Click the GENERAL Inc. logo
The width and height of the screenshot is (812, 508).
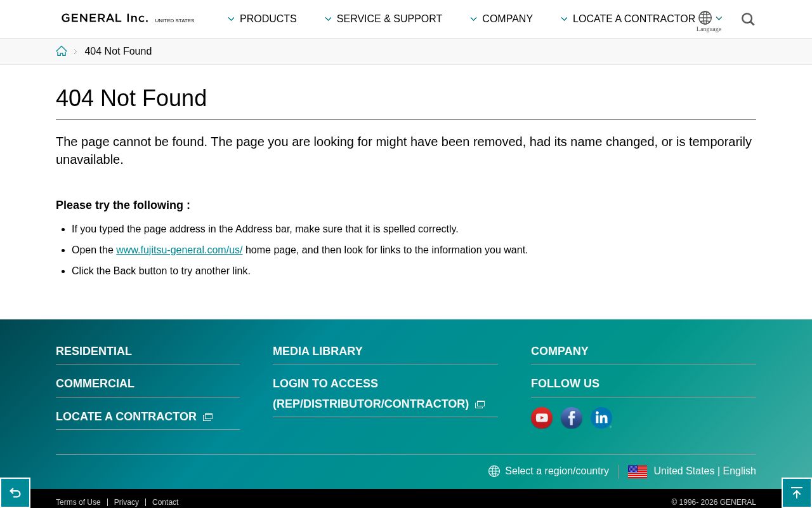click(x=105, y=18)
